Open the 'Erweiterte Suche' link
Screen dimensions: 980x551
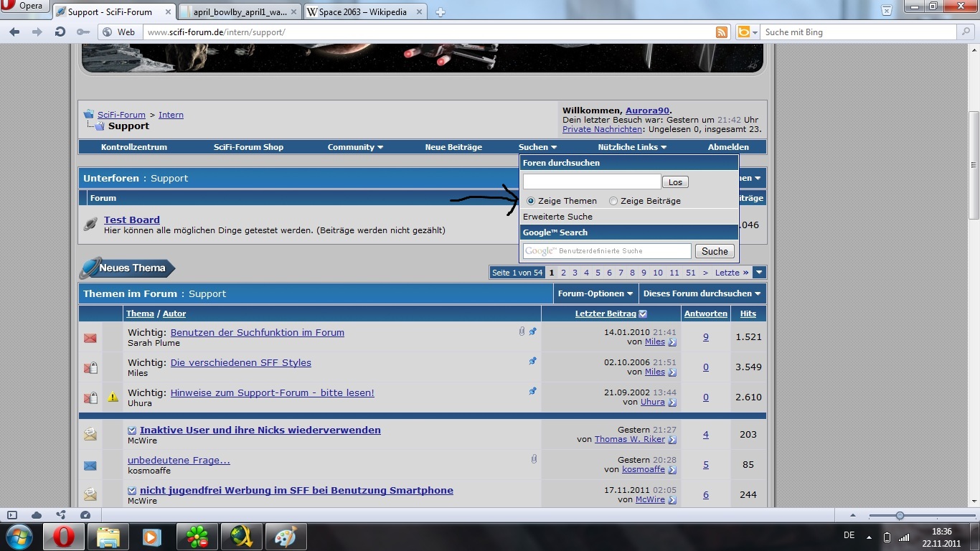[557, 217]
